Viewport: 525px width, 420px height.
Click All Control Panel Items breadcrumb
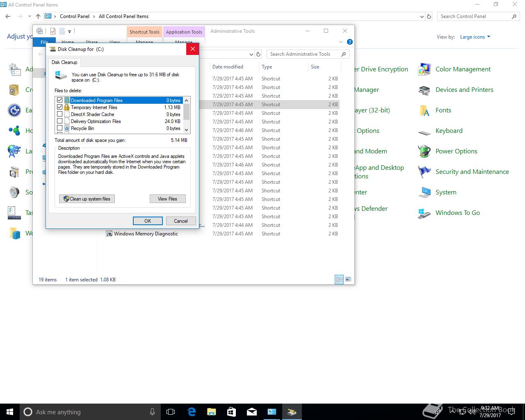coord(123,16)
